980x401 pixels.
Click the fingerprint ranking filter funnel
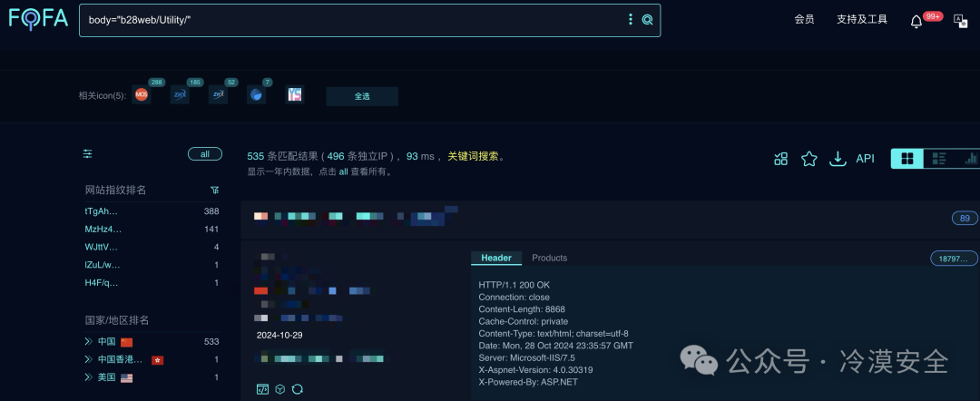pyautogui.click(x=215, y=190)
